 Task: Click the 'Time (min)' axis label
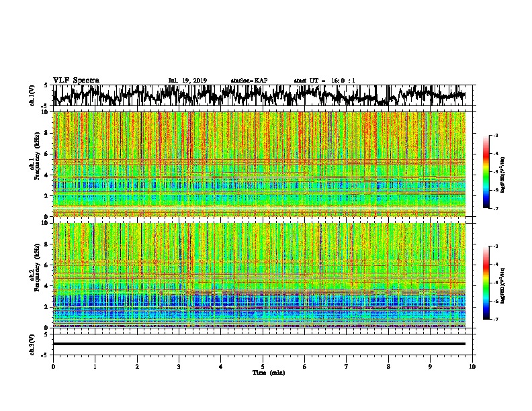coord(269,373)
